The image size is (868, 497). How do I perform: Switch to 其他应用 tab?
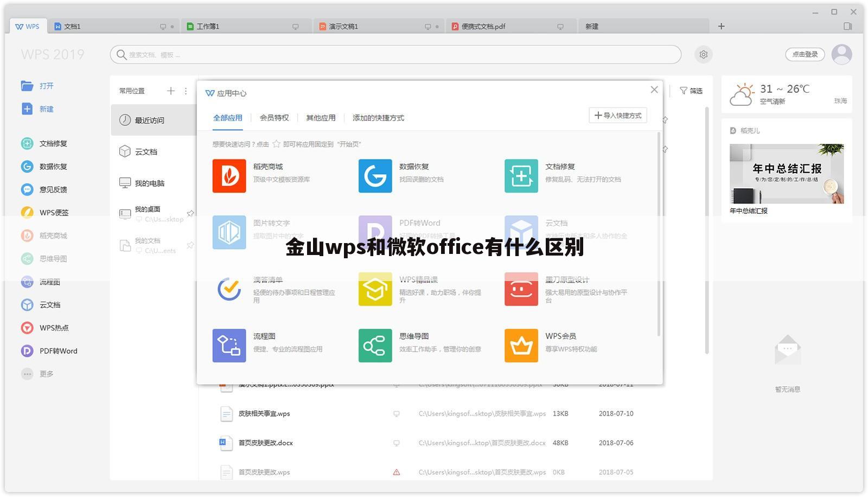(x=321, y=118)
